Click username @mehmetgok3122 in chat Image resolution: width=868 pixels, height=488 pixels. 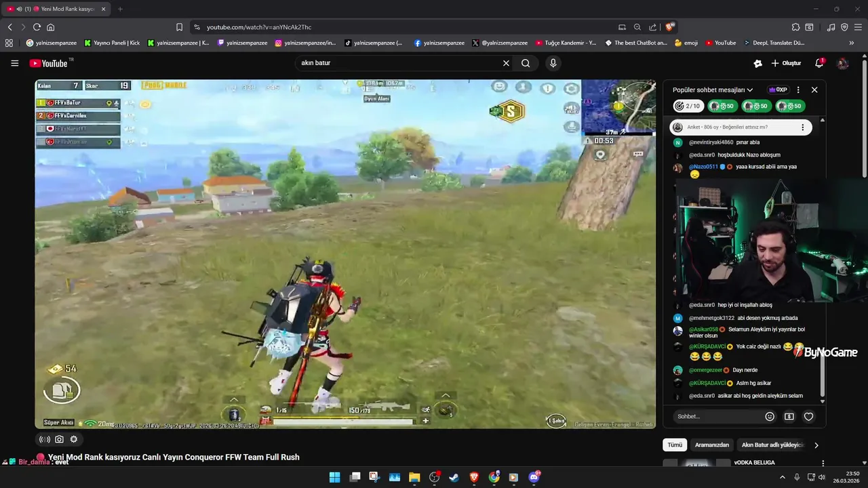coord(711,318)
